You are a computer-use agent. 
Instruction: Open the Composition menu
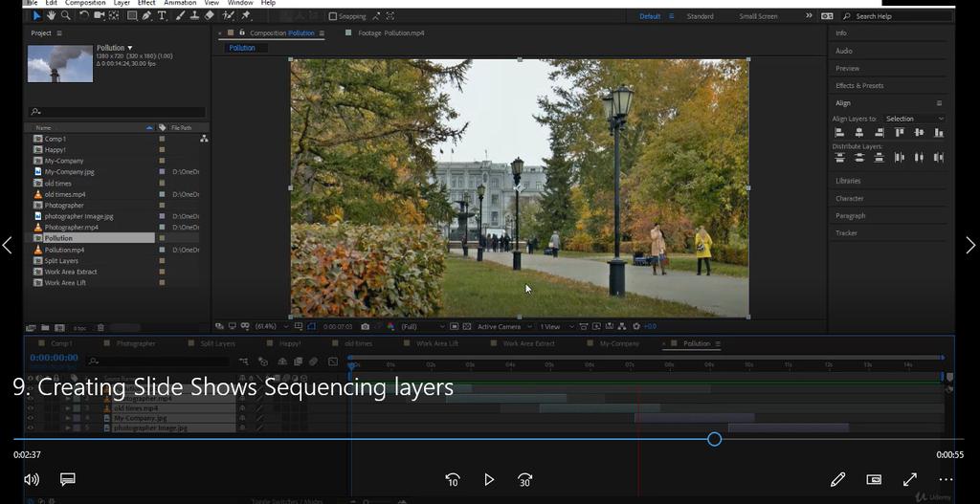tap(85, 3)
